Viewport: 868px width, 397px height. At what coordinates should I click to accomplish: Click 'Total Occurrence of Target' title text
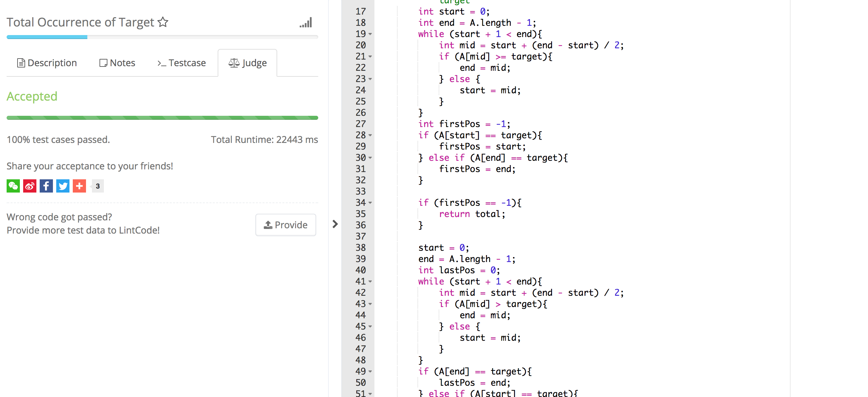pyautogui.click(x=80, y=22)
